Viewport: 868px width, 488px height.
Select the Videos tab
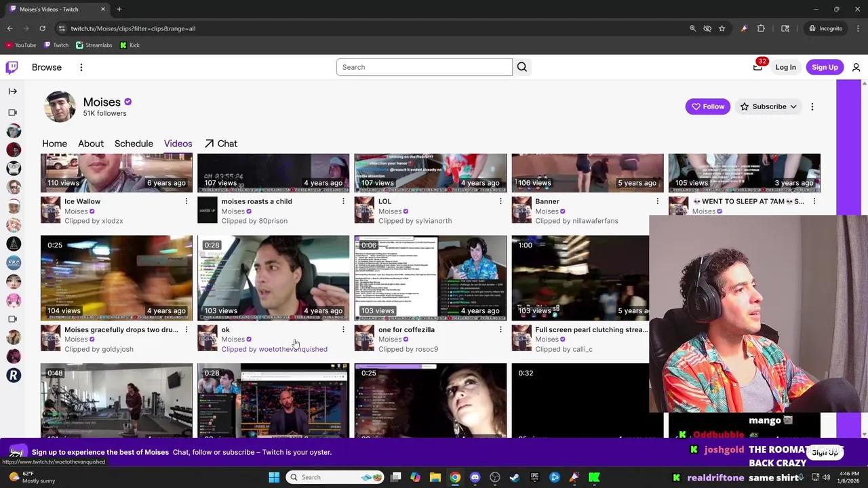tap(178, 144)
